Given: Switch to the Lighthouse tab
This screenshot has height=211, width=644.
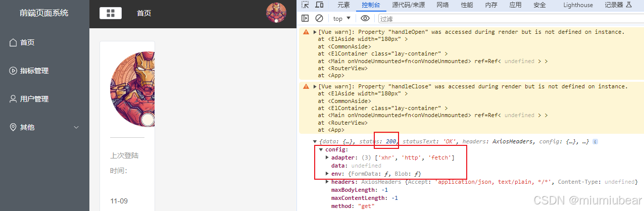Looking at the screenshot, I should coord(578,5).
